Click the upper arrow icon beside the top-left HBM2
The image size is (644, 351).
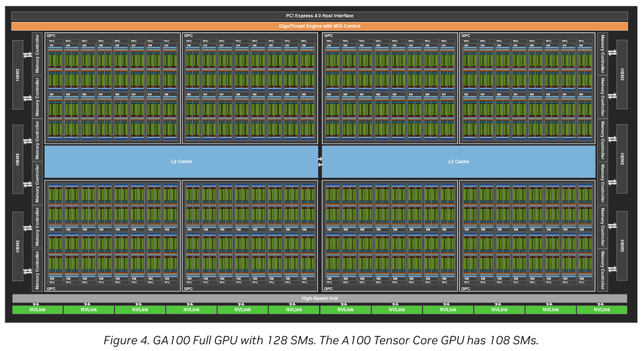click(28, 55)
